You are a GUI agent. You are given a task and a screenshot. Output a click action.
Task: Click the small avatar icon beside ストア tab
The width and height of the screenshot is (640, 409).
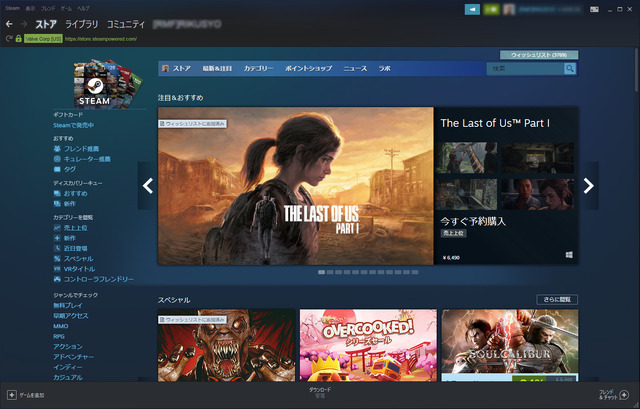[165, 69]
